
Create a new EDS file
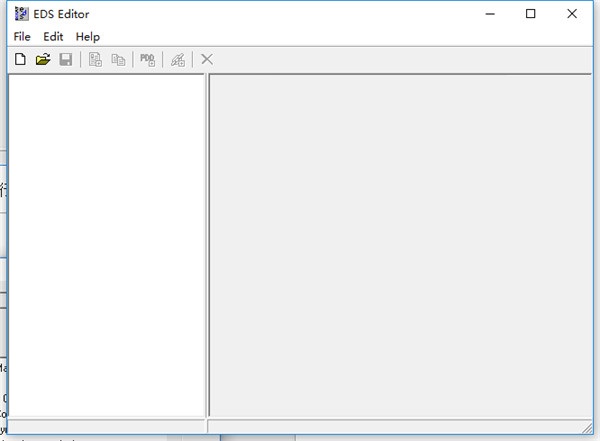20,60
